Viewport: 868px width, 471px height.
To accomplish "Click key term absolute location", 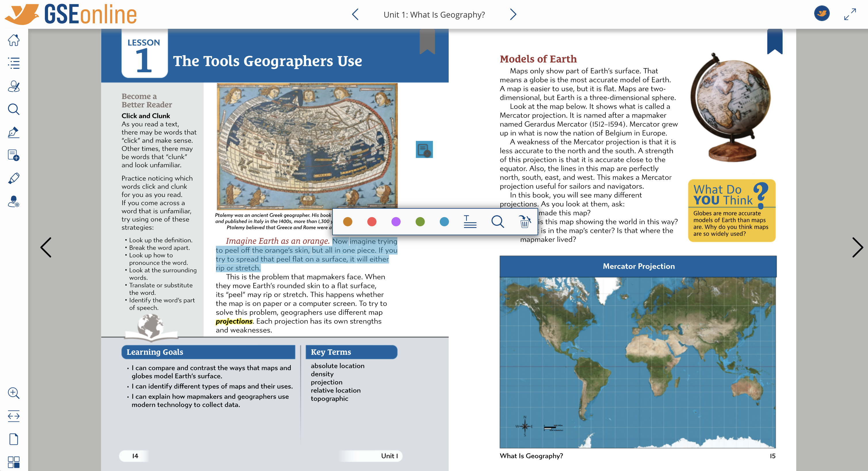I will pyautogui.click(x=337, y=366).
